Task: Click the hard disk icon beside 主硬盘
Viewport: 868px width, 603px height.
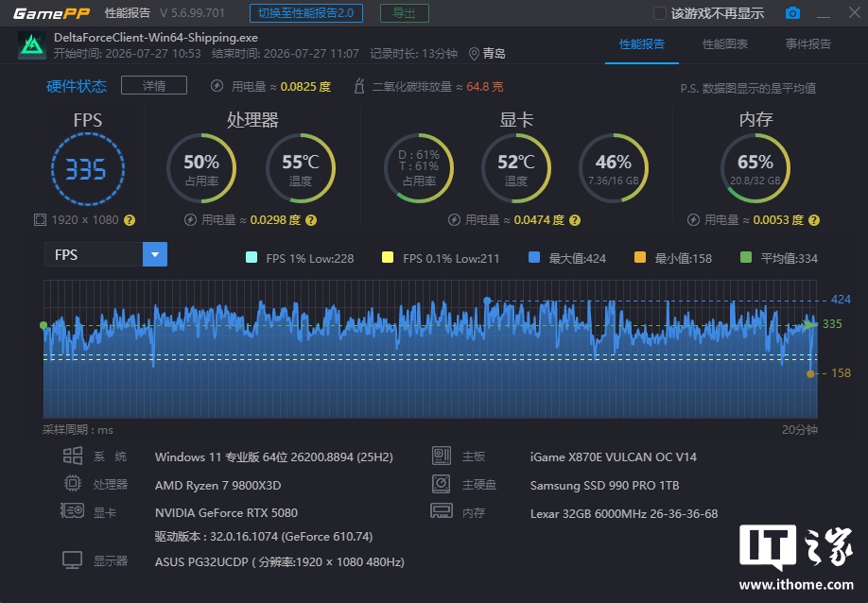Action: tap(442, 484)
